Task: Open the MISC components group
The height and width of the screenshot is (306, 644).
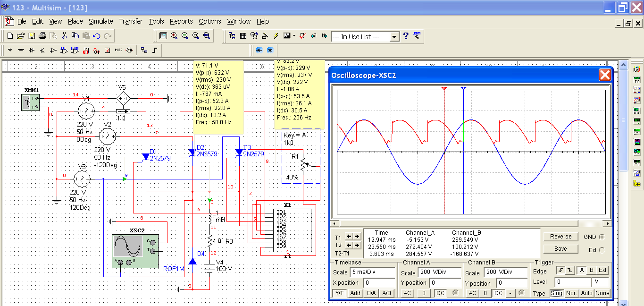Action: [x=118, y=50]
